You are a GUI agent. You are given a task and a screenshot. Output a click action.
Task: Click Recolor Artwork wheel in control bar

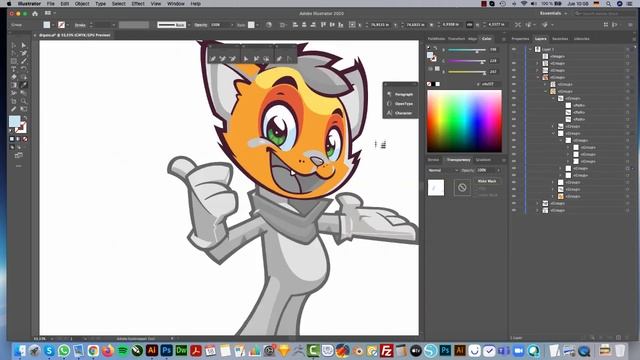click(x=269, y=25)
